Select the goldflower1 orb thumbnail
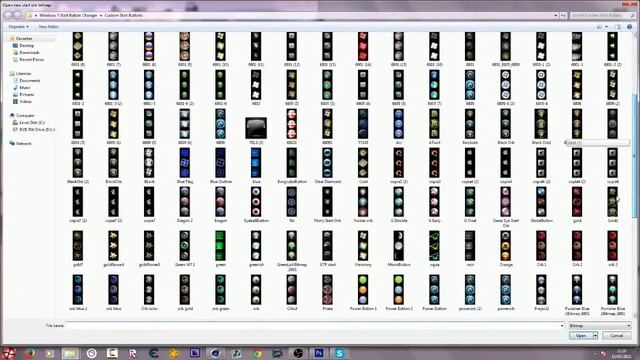640x360 pixels. point(113,246)
